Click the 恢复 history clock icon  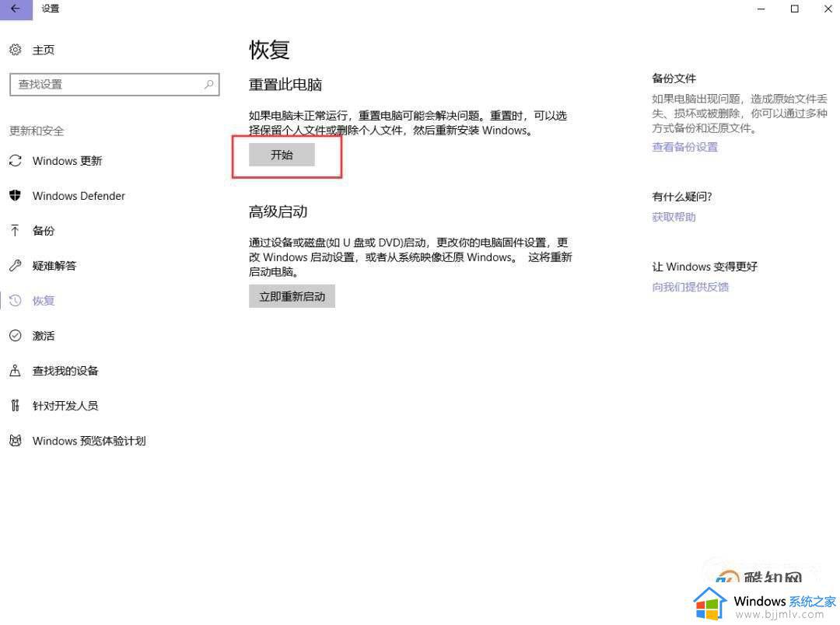(15, 300)
